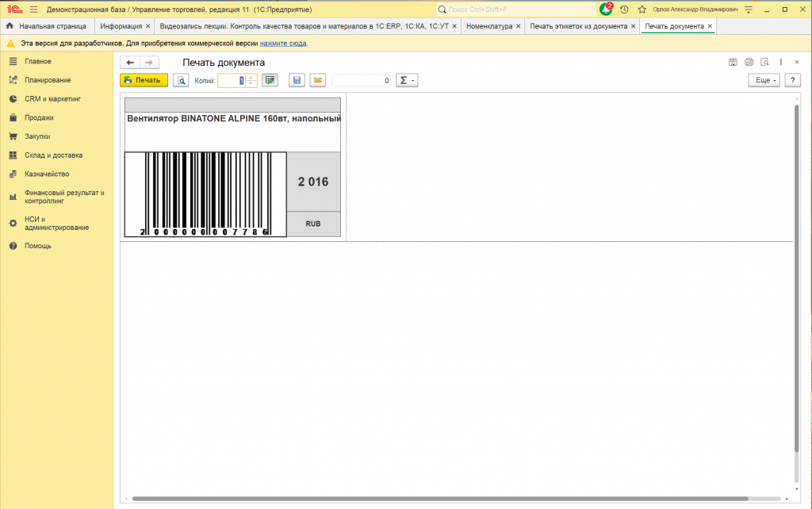This screenshot has height=509, width=812.
Task: Switch to Печать этикеток из документа tab
Action: coord(578,26)
